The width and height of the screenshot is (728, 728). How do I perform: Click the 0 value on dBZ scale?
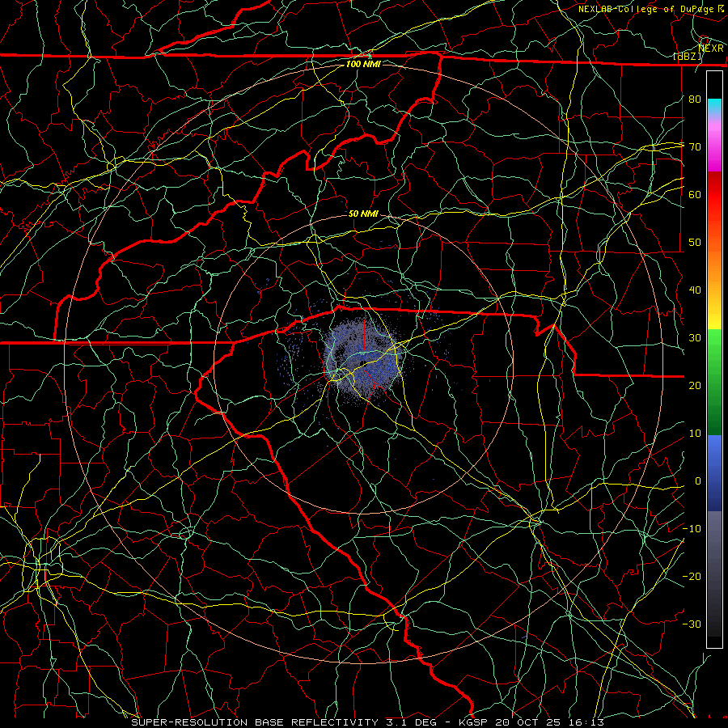point(698,481)
